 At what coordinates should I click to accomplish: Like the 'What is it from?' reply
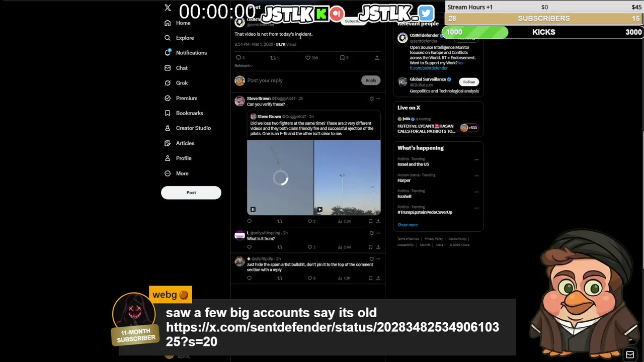311,247
